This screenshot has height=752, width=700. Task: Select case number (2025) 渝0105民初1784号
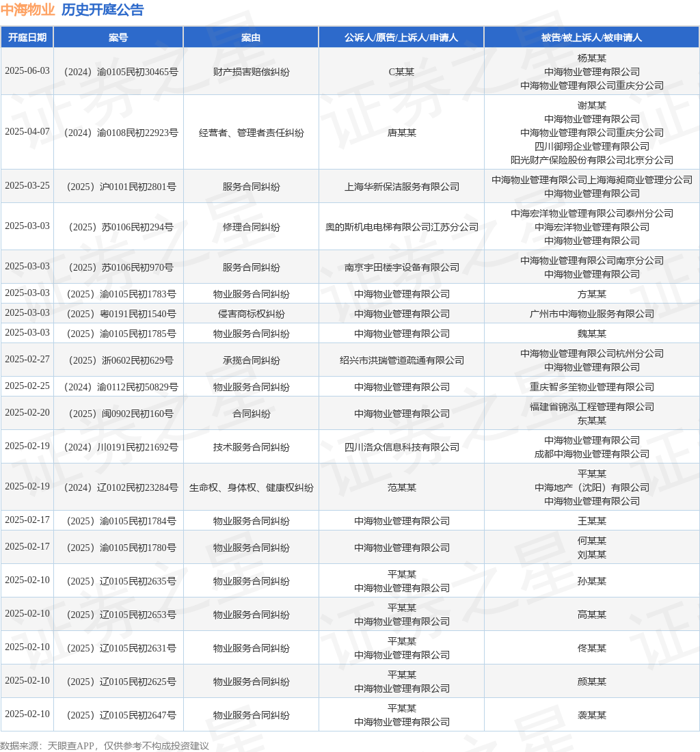coord(121,521)
